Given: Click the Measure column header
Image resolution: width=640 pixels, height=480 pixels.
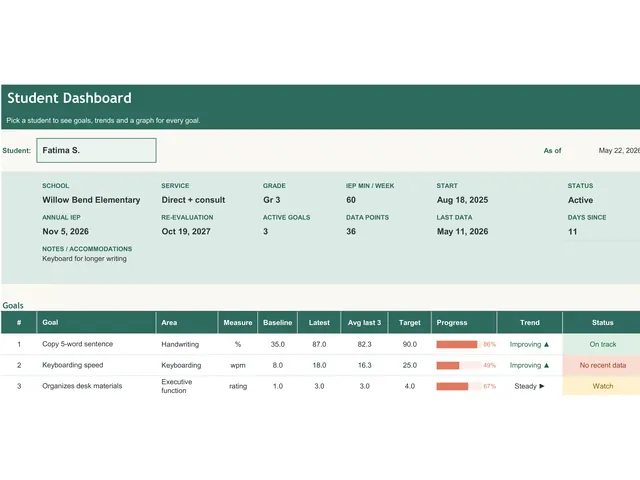Looking at the screenshot, I should click(x=238, y=322).
